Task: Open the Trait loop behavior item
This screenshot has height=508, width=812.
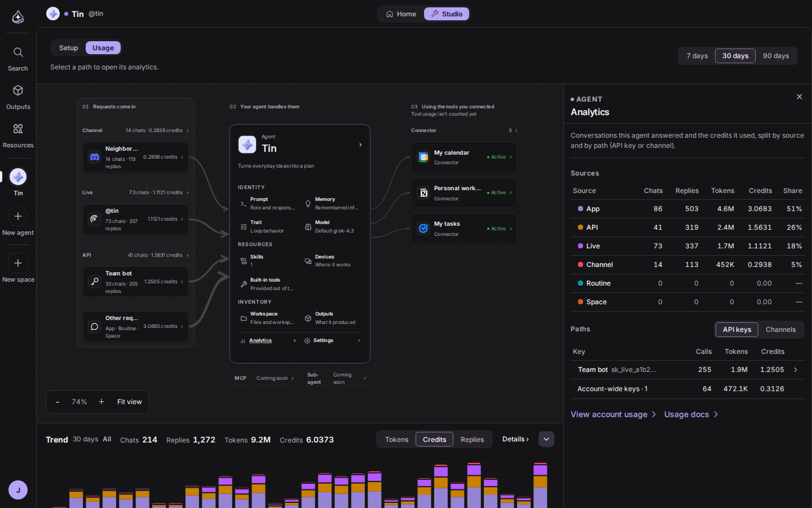Action: coord(268,226)
